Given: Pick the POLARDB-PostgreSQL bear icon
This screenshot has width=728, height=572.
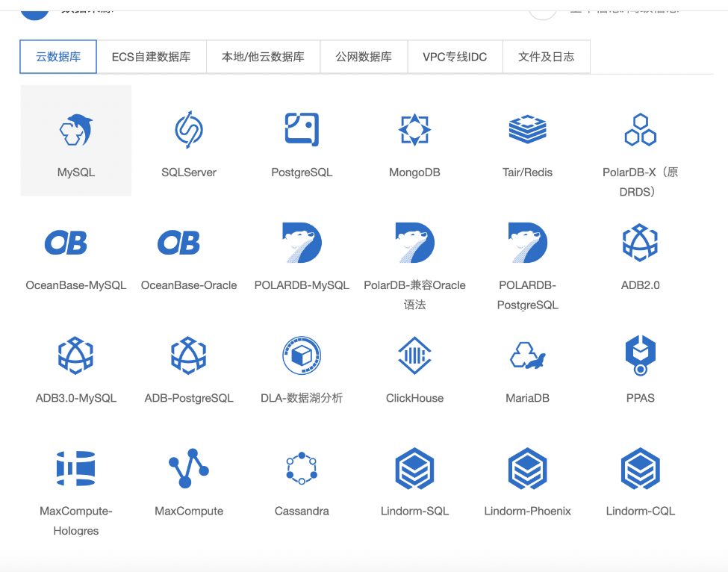Looking at the screenshot, I should (x=527, y=243).
